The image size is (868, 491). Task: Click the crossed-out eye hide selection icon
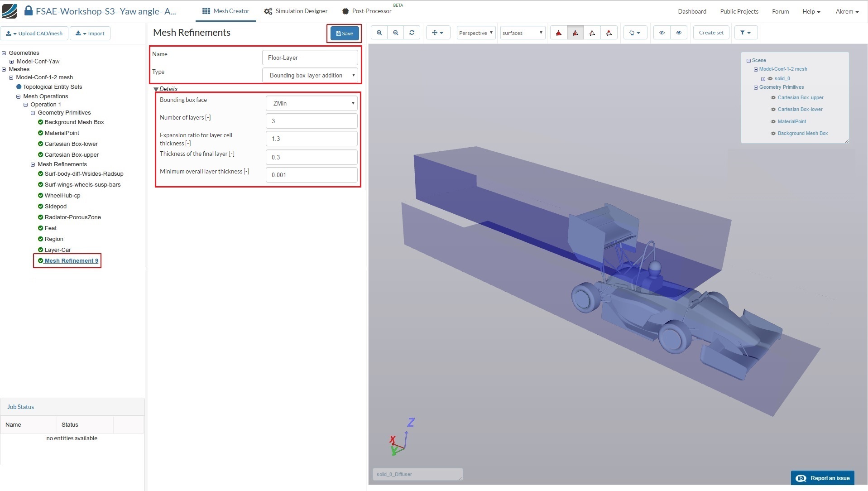tap(662, 33)
